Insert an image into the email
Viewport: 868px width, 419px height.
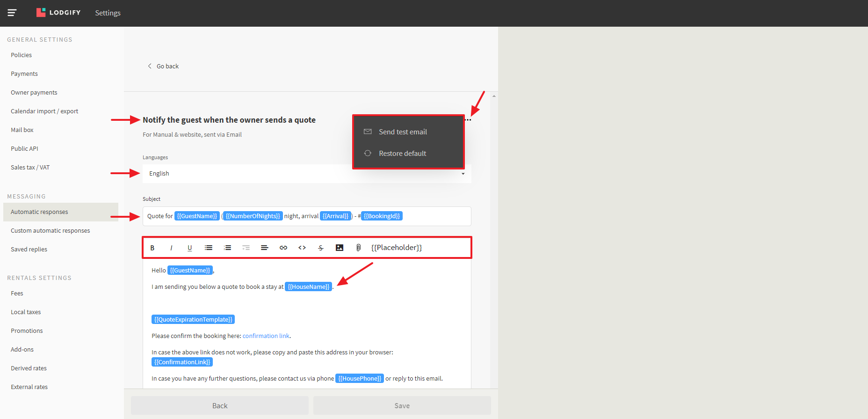340,248
